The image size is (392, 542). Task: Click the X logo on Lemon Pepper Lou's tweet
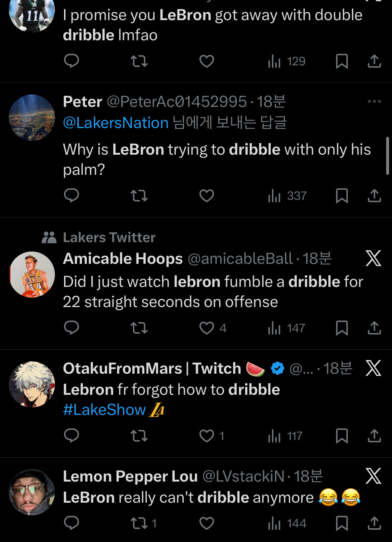[373, 476]
